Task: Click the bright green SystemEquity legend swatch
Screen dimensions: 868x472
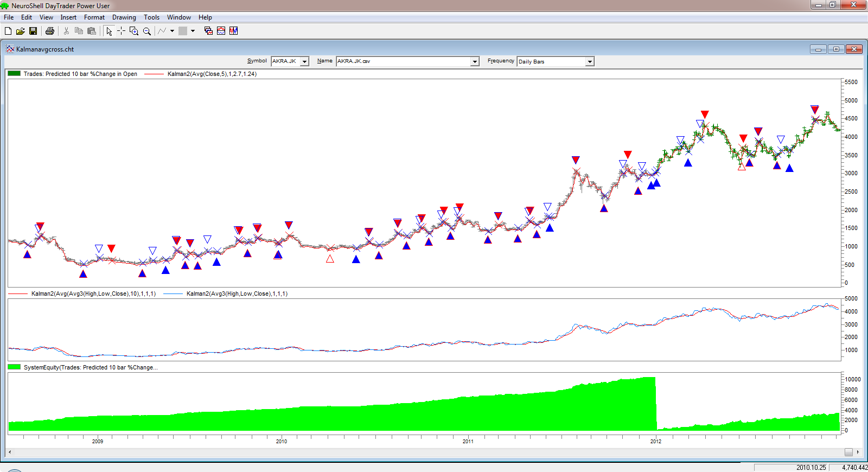Action: [14, 367]
